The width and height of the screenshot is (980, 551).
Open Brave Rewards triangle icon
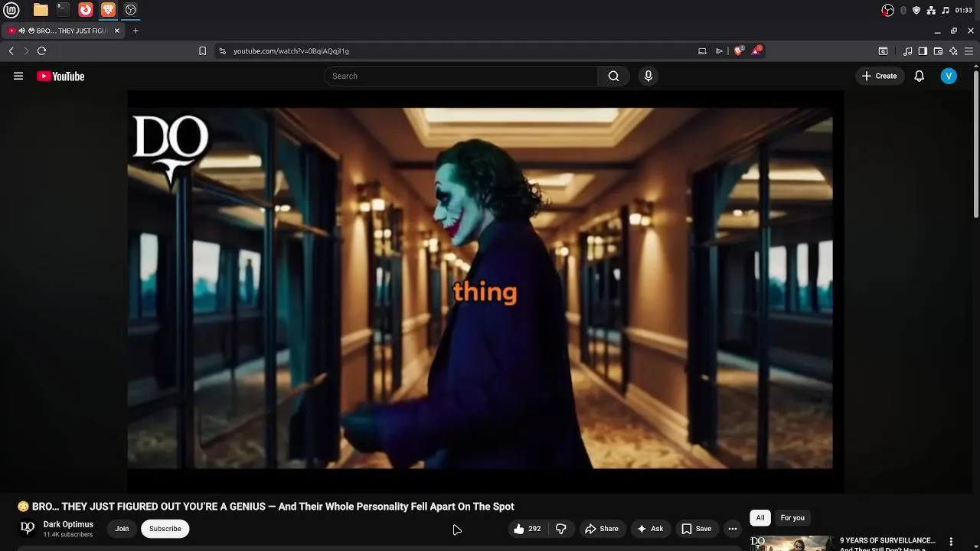pyautogui.click(x=756, y=51)
